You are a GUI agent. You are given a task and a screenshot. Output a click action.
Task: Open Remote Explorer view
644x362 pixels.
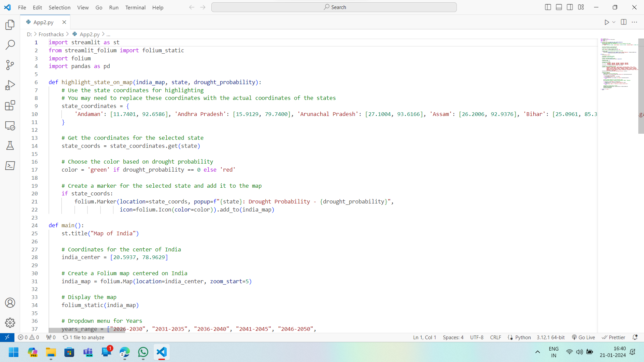10,126
